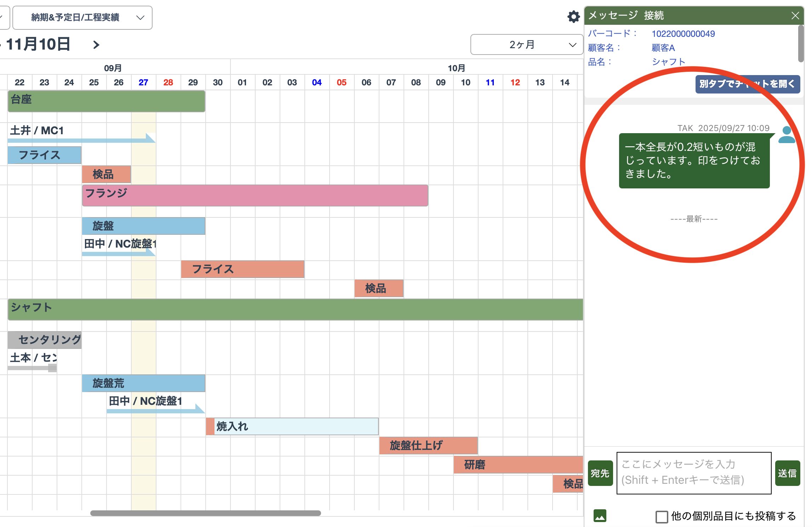Check 他の個別品目にも投稿する checkbox
The width and height of the screenshot is (812, 527).
pyautogui.click(x=661, y=516)
